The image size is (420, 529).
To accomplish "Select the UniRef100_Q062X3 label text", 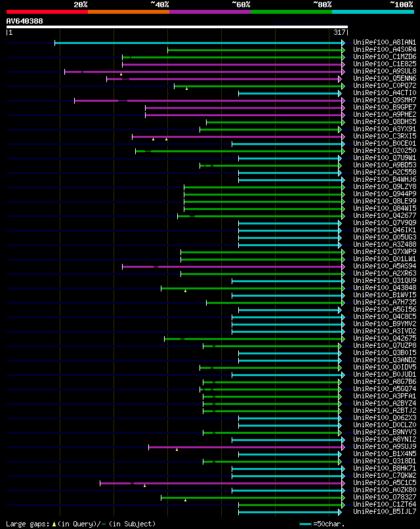I will tap(385, 417).
